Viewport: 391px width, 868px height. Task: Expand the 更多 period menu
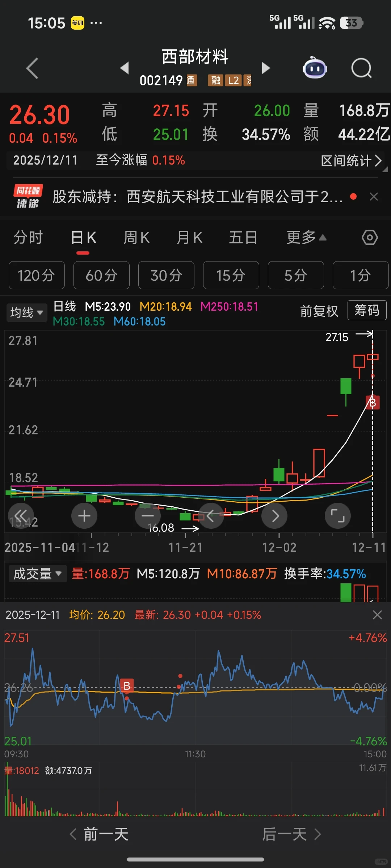(306, 238)
